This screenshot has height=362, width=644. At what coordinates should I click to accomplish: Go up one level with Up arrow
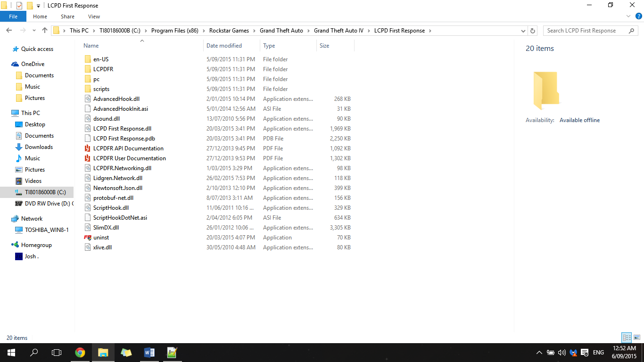(45, 31)
